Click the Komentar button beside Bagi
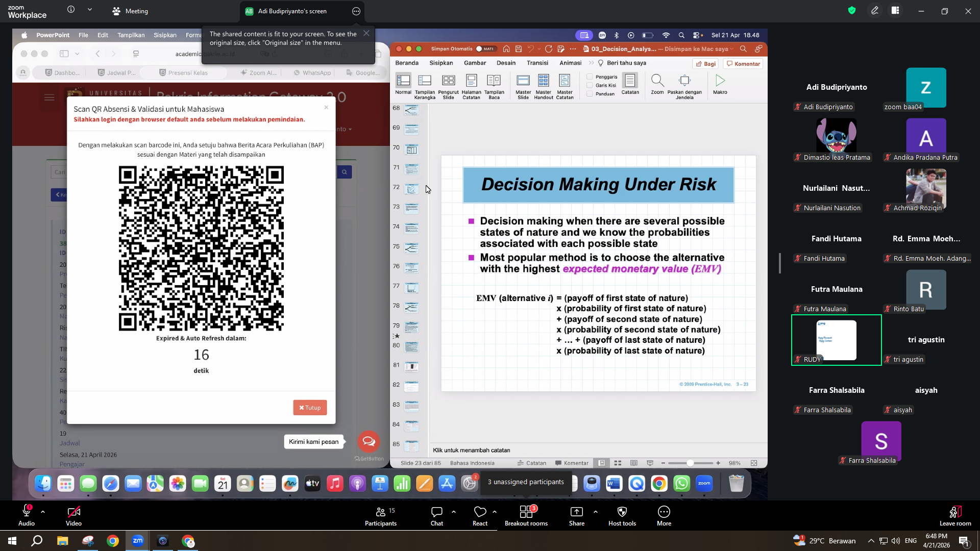The image size is (980, 551). point(743,64)
